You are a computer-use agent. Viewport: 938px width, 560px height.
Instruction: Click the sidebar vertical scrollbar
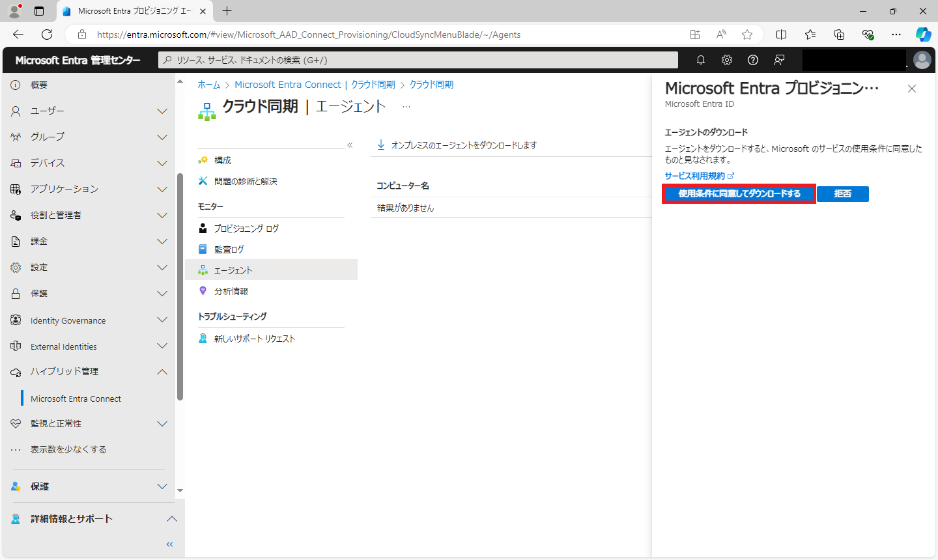[x=180, y=287]
